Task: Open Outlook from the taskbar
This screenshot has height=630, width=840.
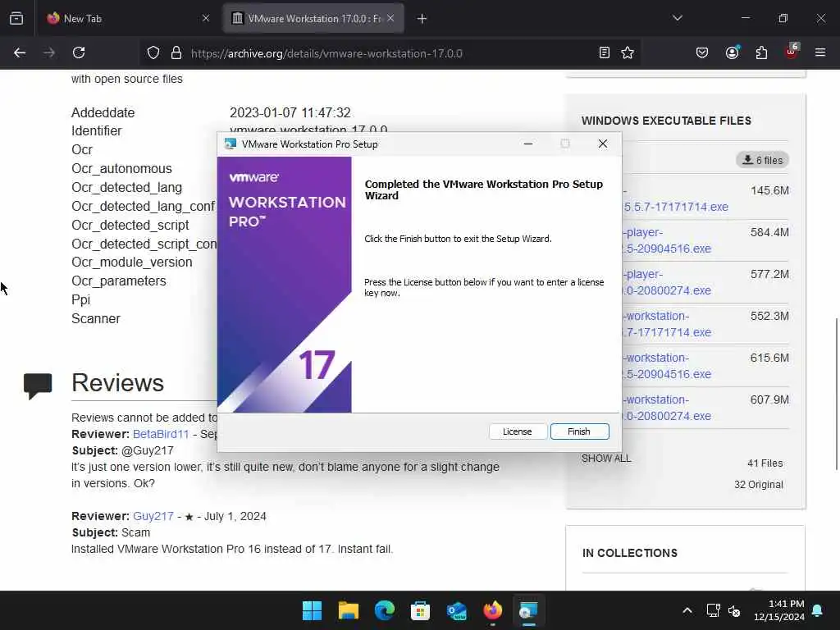Action: (x=456, y=610)
